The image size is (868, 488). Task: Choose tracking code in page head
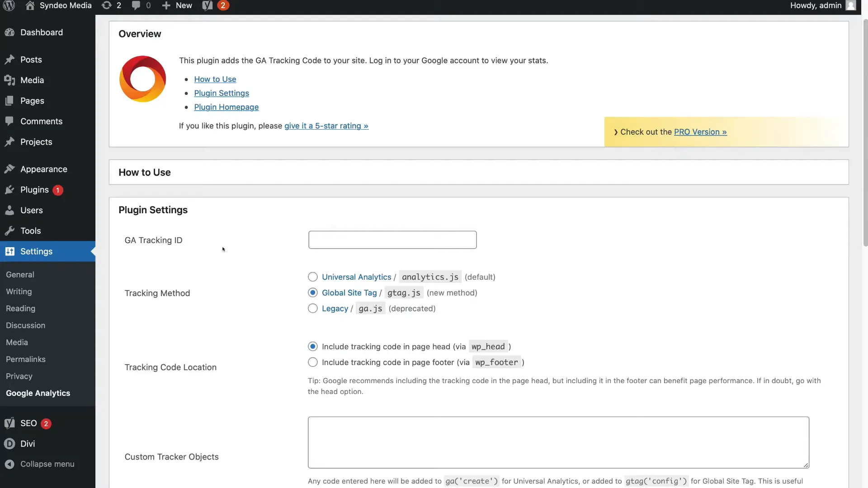pos(313,347)
